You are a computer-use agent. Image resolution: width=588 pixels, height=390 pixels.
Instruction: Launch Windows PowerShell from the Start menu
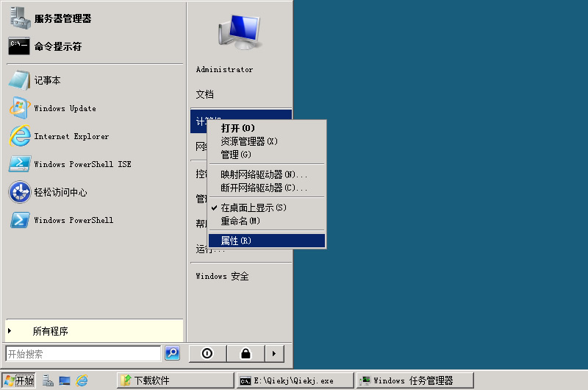pos(73,220)
